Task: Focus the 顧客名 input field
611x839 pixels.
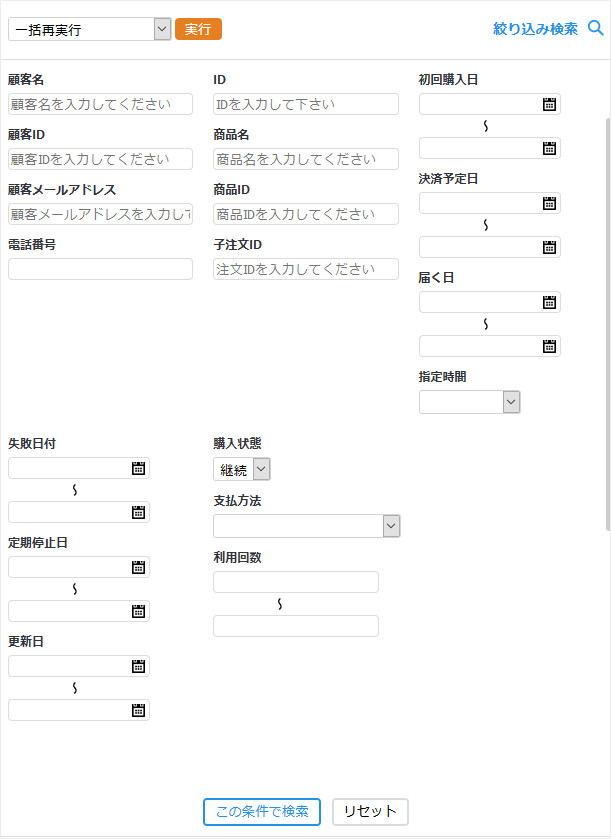Action: coord(100,104)
